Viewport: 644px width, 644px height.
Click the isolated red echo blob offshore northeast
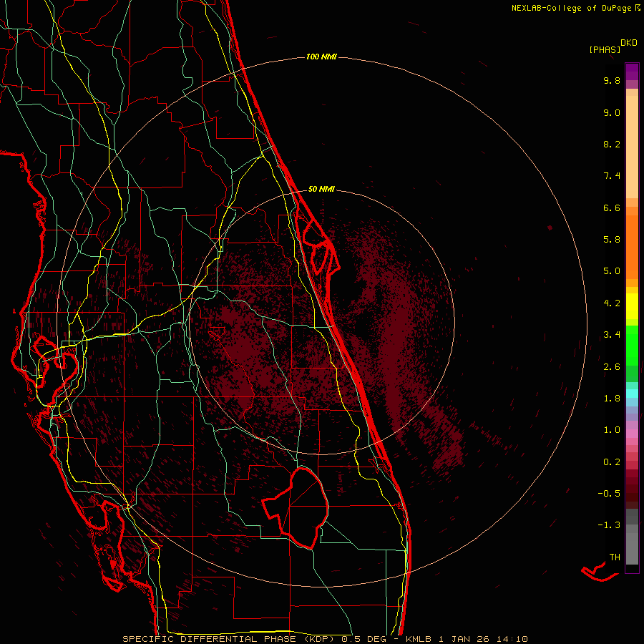(x=550, y=228)
